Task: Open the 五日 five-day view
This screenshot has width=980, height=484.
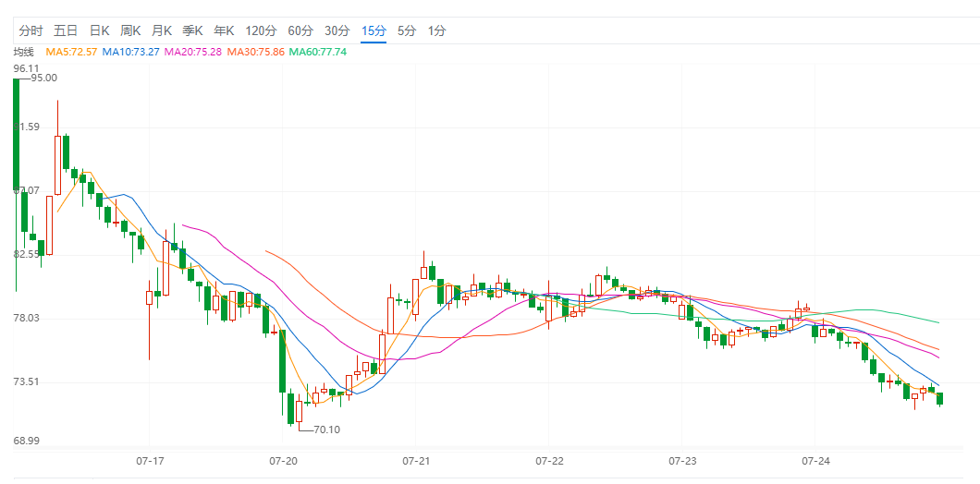Action: (x=66, y=30)
